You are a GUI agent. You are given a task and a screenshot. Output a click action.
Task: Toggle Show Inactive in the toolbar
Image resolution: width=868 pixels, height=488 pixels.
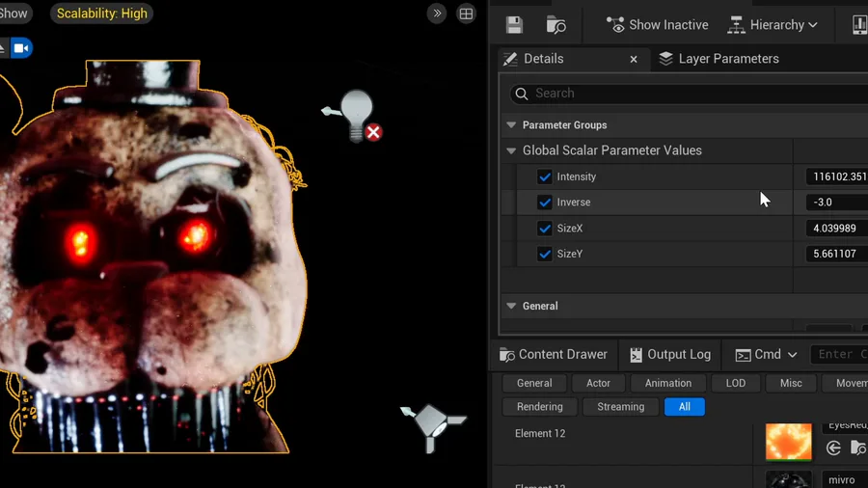click(658, 25)
